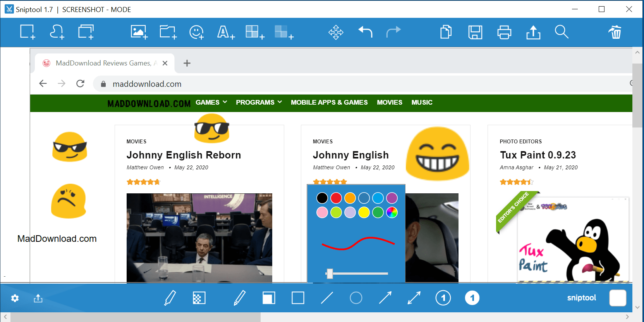Viewport: 644px width, 322px height.
Task: Select the circle shape tool
Action: pos(356,298)
